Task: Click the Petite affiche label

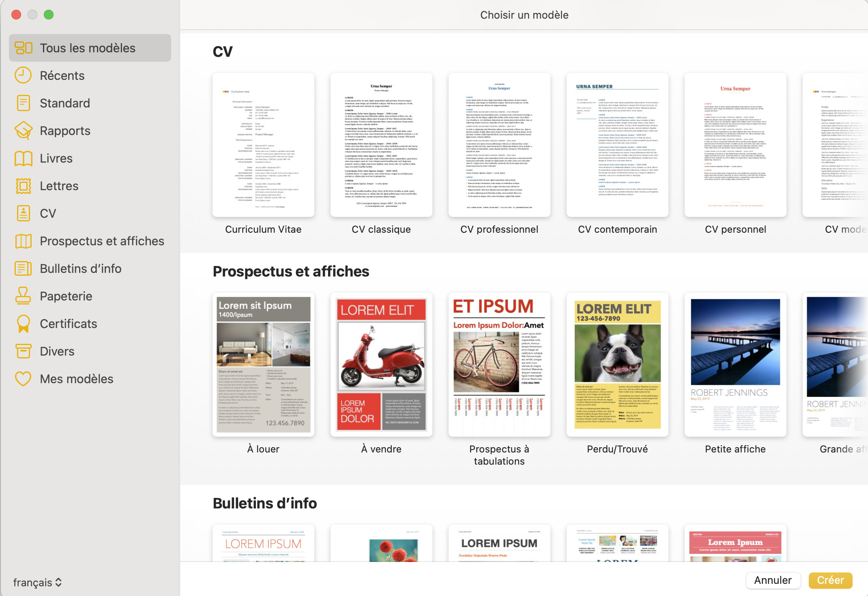Action: point(735,449)
